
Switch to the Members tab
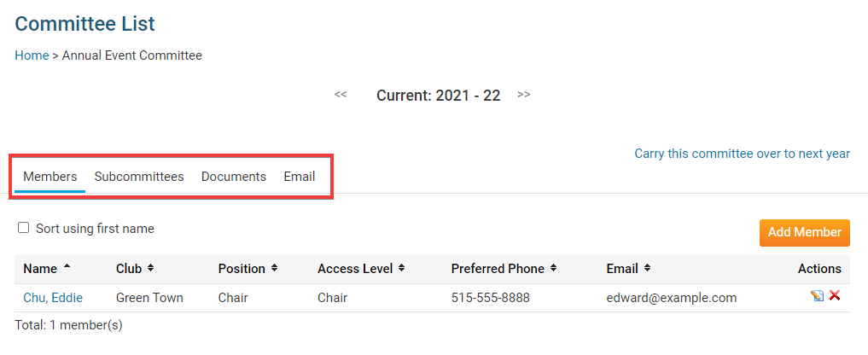[50, 177]
